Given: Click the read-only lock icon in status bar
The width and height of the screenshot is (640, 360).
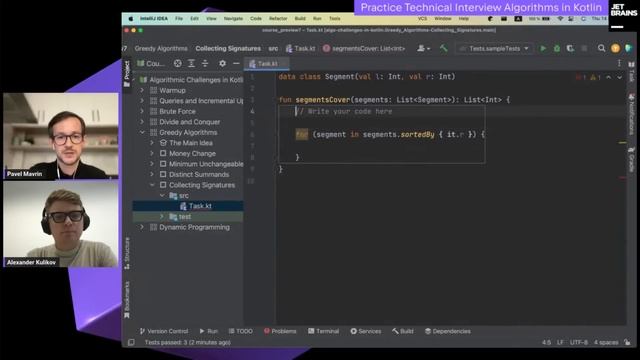Looking at the screenshot, I should (627, 342).
